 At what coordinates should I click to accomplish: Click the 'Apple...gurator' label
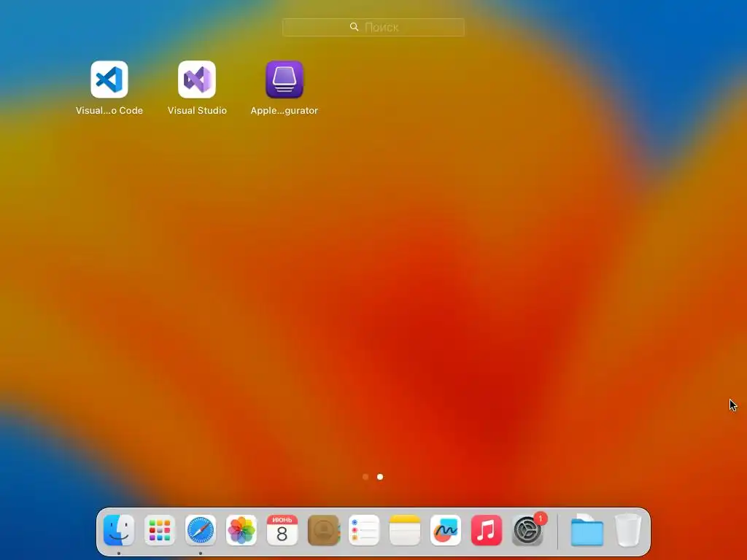[x=285, y=111]
